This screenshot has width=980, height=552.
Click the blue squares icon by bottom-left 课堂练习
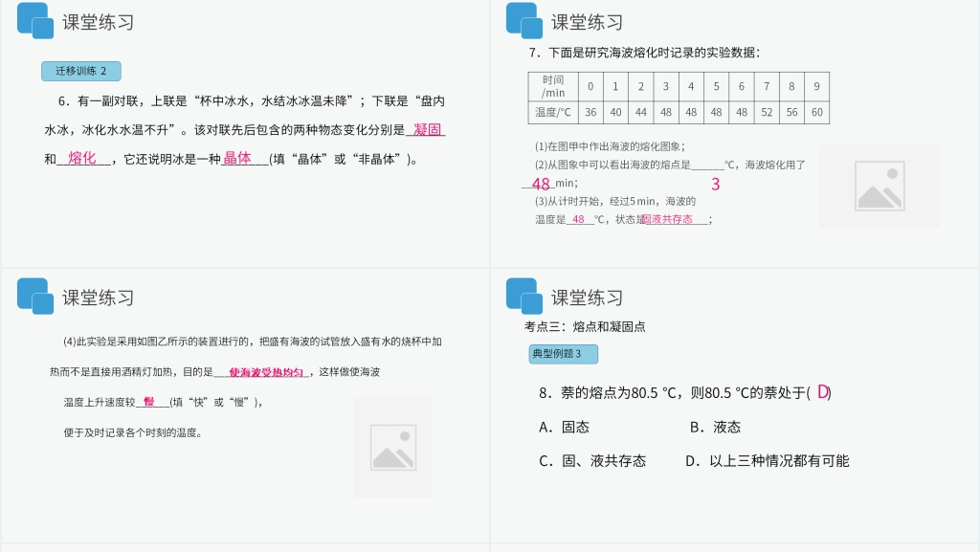tap(34, 297)
